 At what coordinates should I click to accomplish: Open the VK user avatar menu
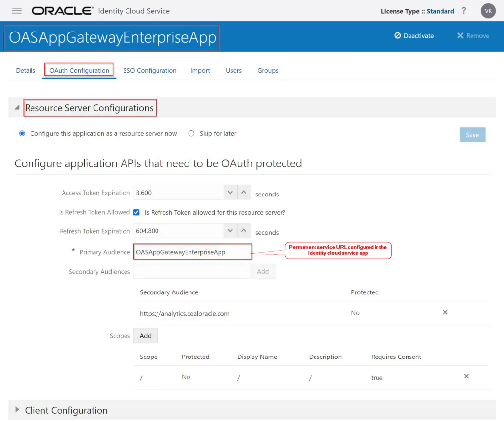coord(488,11)
